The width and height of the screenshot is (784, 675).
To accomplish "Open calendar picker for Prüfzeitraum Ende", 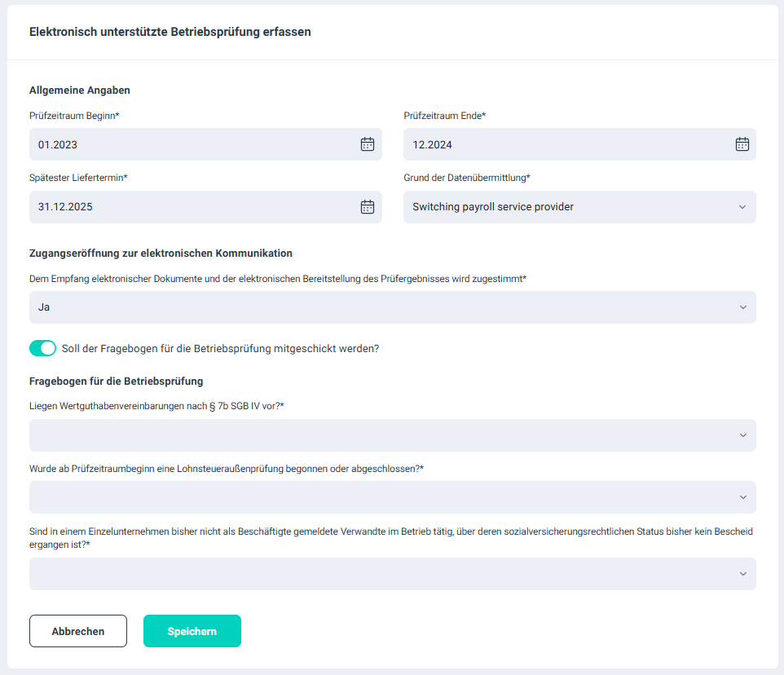I will [742, 144].
